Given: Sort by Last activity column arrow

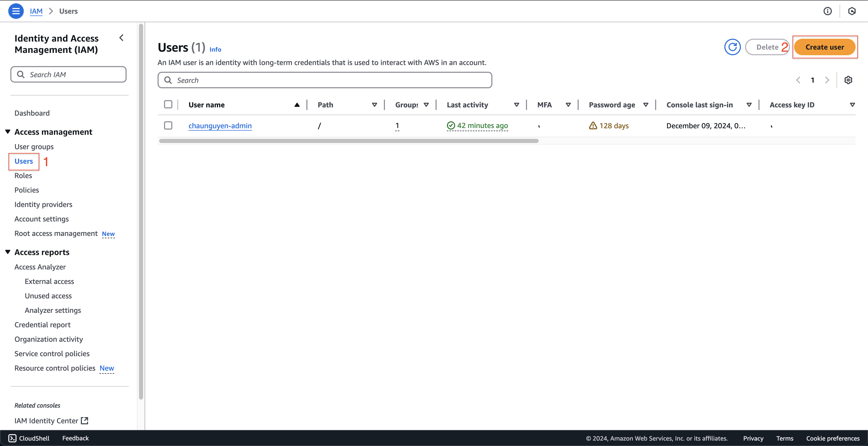Looking at the screenshot, I should 516,105.
